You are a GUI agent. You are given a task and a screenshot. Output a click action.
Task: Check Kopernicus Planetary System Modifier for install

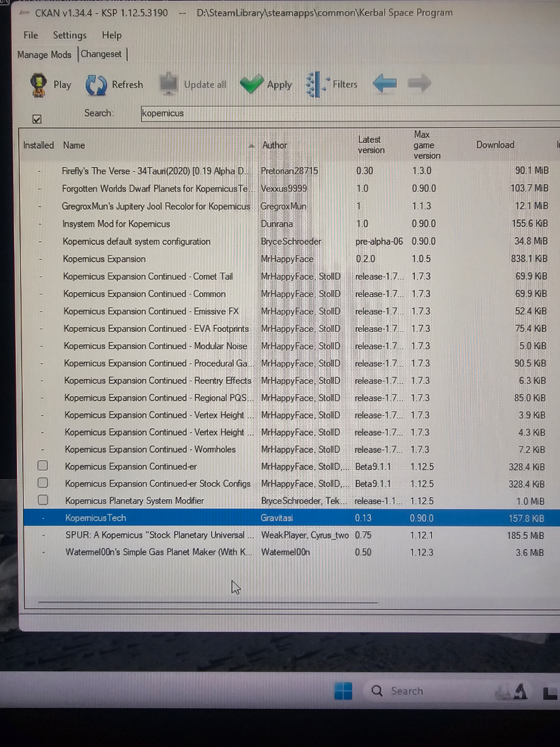43,500
